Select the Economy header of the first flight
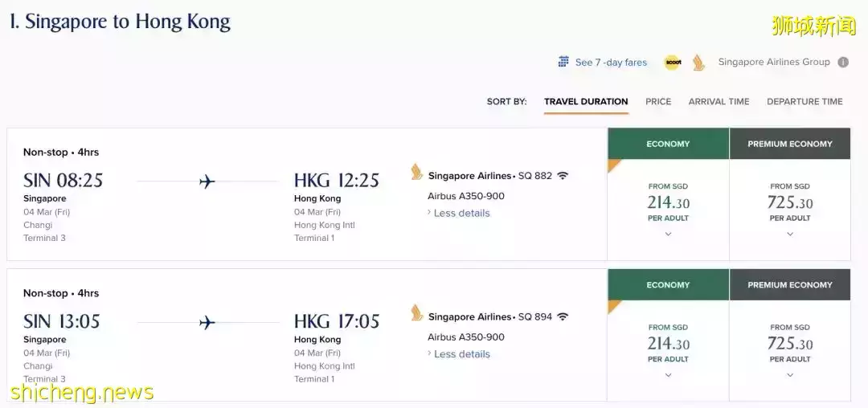The width and height of the screenshot is (868, 408). (668, 144)
